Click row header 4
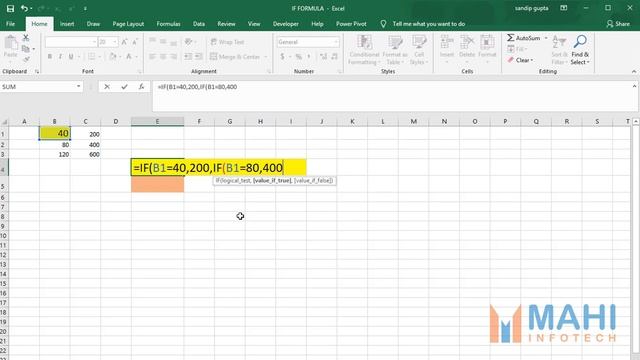This screenshot has width=640, height=360. 4,168
